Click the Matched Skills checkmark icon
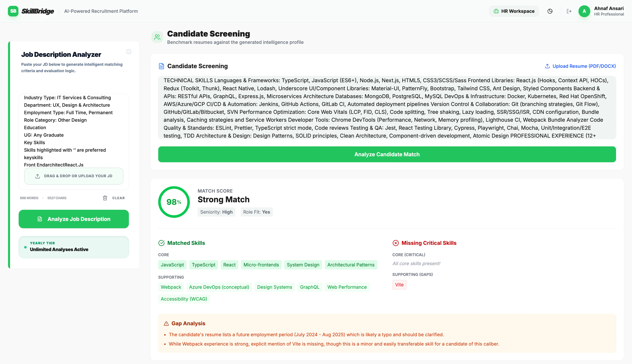This screenshot has width=632, height=364. click(161, 243)
